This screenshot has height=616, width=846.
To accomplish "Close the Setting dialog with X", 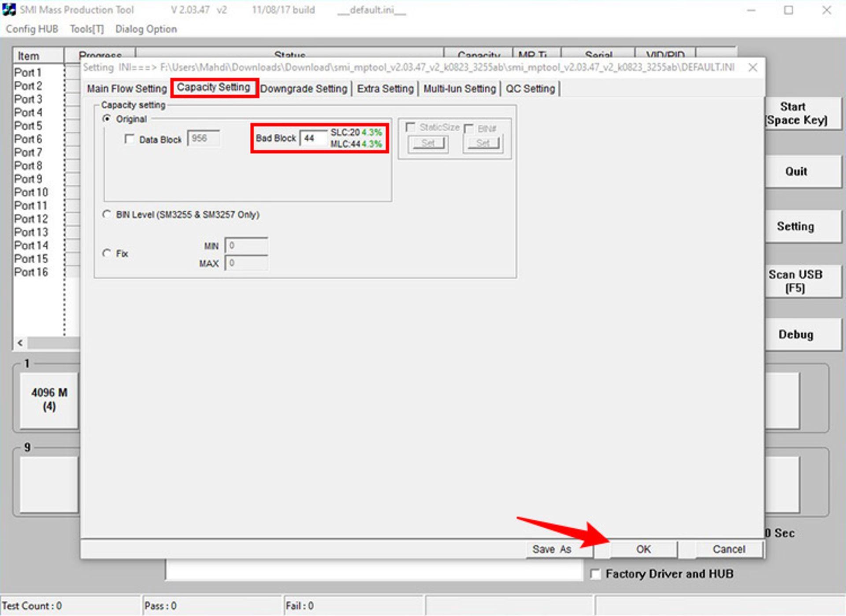I will tap(753, 67).
